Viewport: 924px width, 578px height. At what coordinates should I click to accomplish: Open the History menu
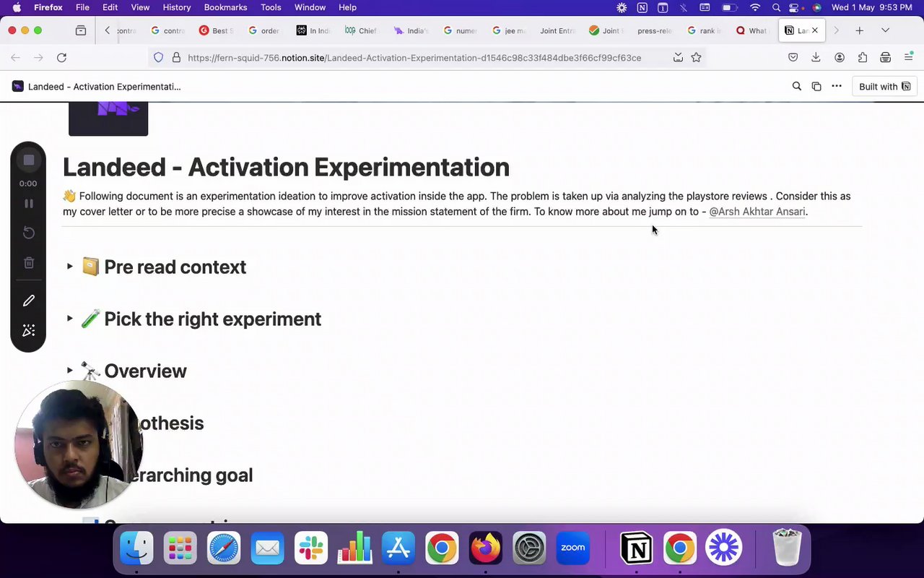click(x=177, y=7)
